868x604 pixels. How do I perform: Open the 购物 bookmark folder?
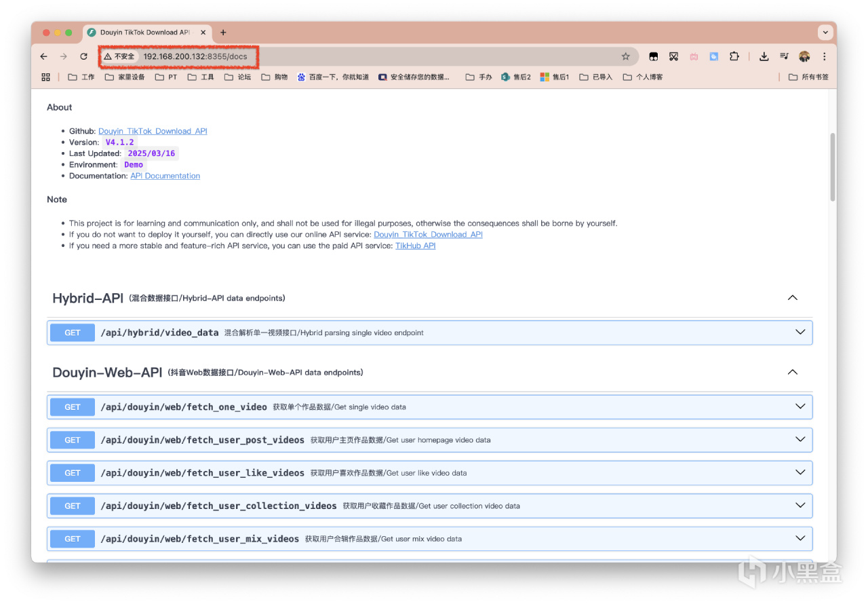coord(274,77)
